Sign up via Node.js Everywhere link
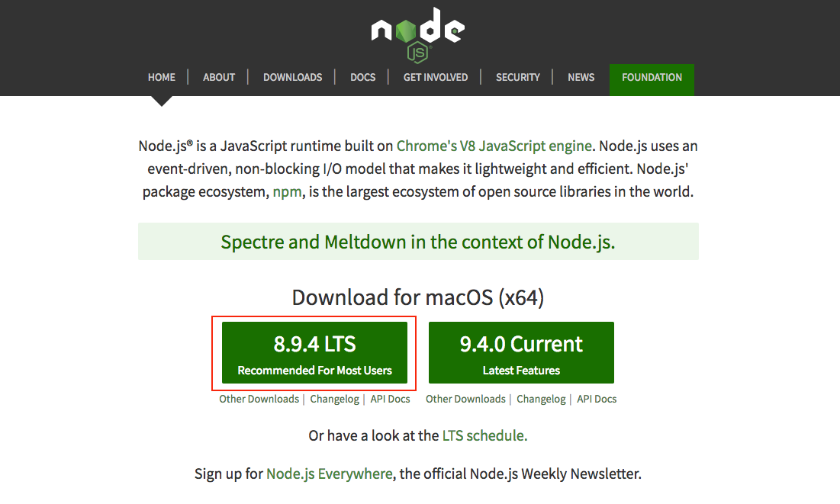Image resolution: width=840 pixels, height=504 pixels. pos(329,474)
